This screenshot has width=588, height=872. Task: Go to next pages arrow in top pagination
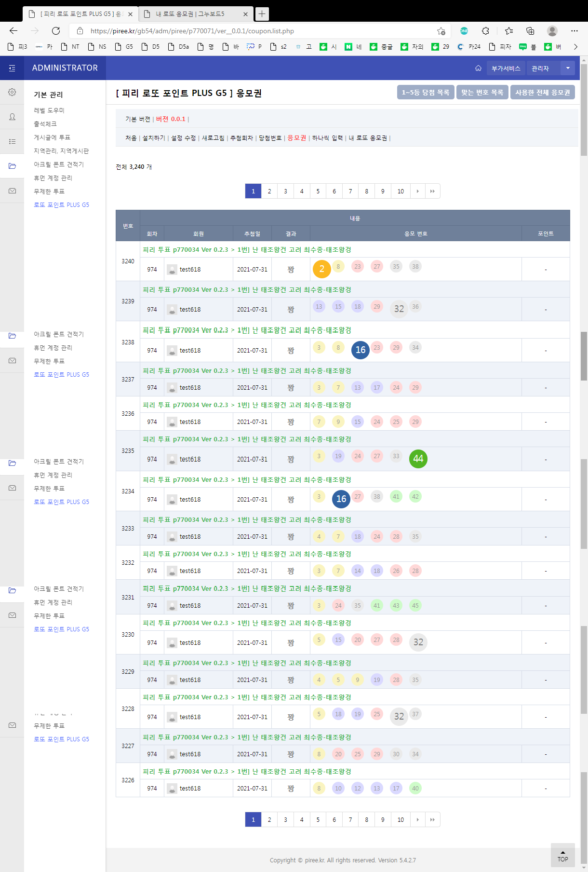tap(417, 191)
